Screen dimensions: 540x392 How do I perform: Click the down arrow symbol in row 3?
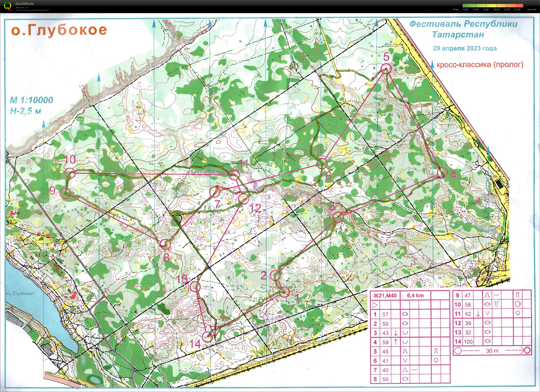(x=396, y=333)
